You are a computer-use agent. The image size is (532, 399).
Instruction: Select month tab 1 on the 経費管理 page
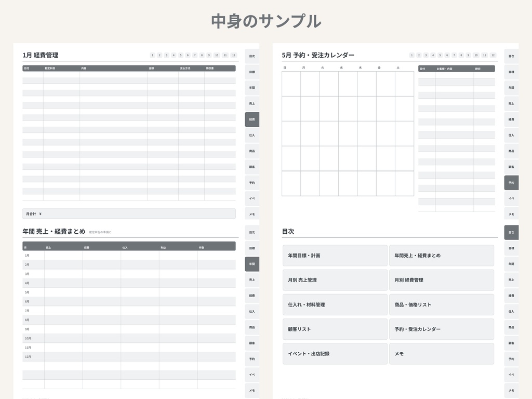152,55
